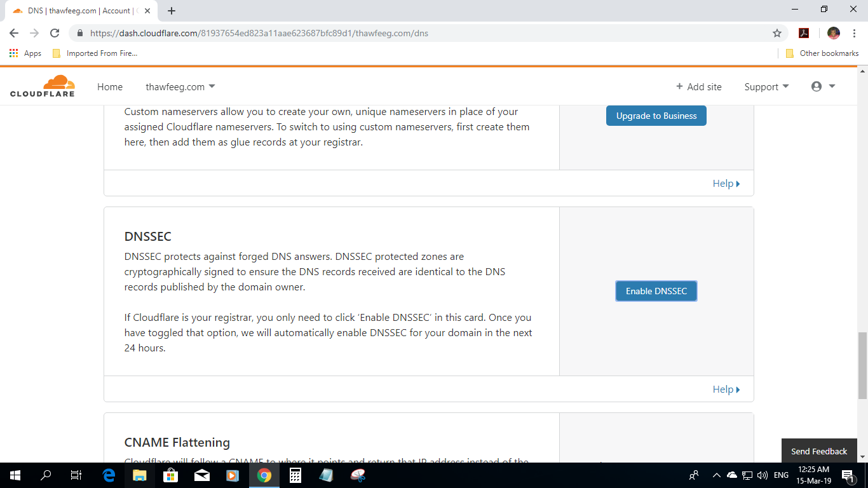Go back in browser history
This screenshot has width=868, height=488.
click(14, 33)
